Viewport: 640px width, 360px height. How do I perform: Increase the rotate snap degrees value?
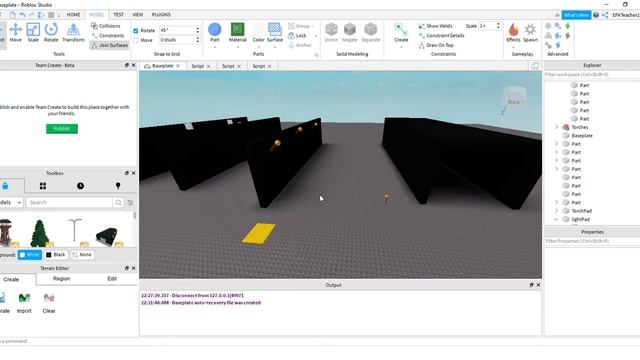pos(198,29)
